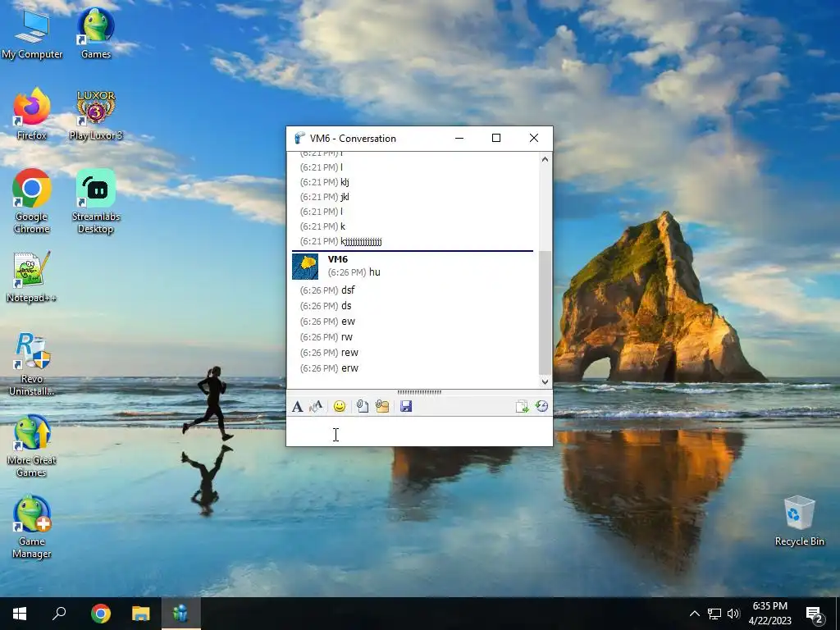
Task: Open the notification center icon
Action: [x=815, y=614]
